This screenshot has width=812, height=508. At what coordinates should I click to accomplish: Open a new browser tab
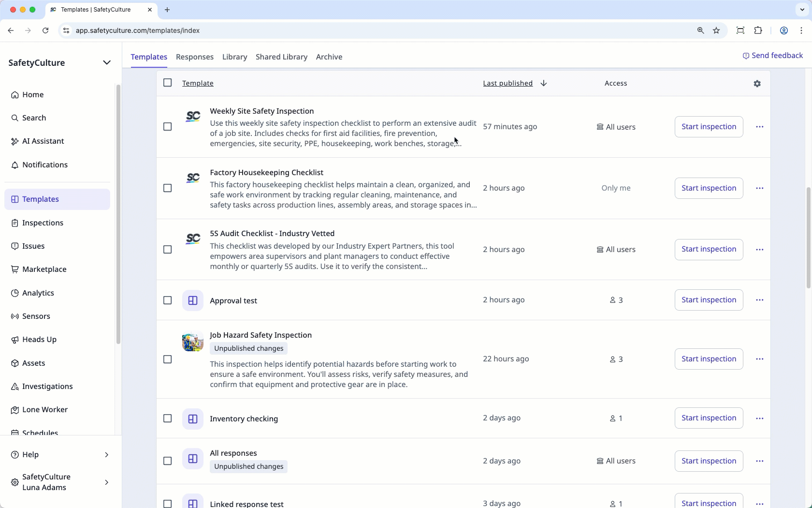pyautogui.click(x=167, y=10)
